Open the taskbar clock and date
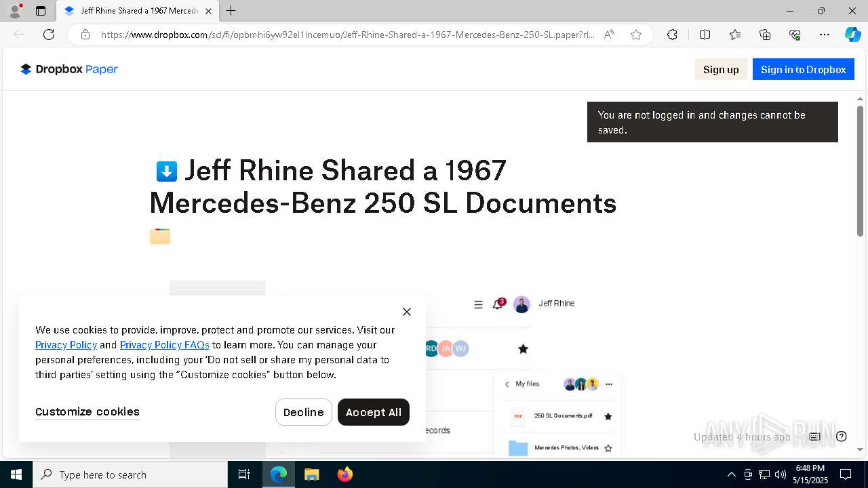Viewport: 868px width, 488px height. pos(810,474)
